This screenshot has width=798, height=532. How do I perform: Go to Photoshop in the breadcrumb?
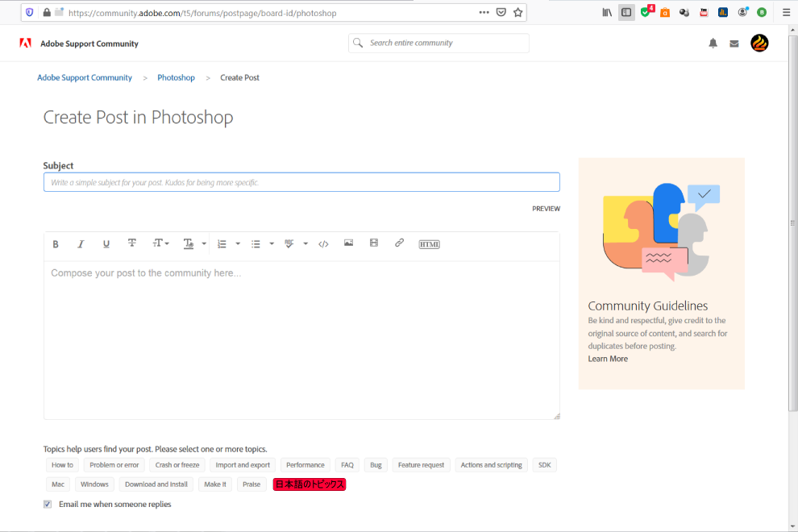pos(176,78)
